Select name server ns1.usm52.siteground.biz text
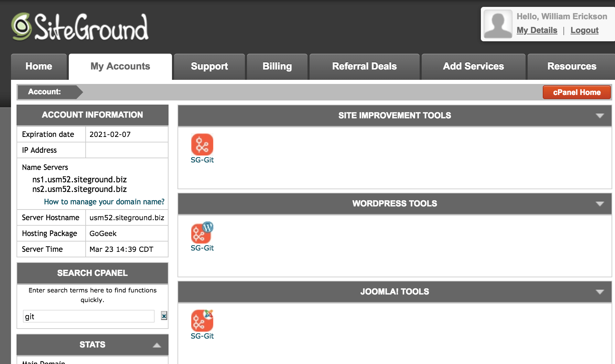 coord(79,180)
